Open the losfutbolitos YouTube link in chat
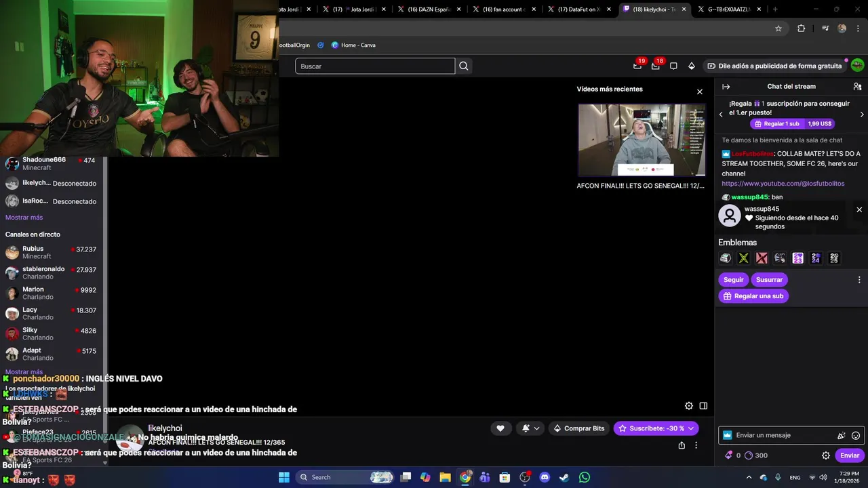Image resolution: width=868 pixels, height=488 pixels. tap(783, 184)
